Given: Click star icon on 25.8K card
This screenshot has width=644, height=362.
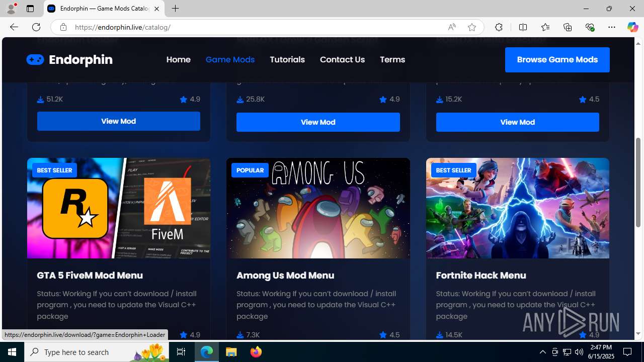Looking at the screenshot, I should (383, 99).
